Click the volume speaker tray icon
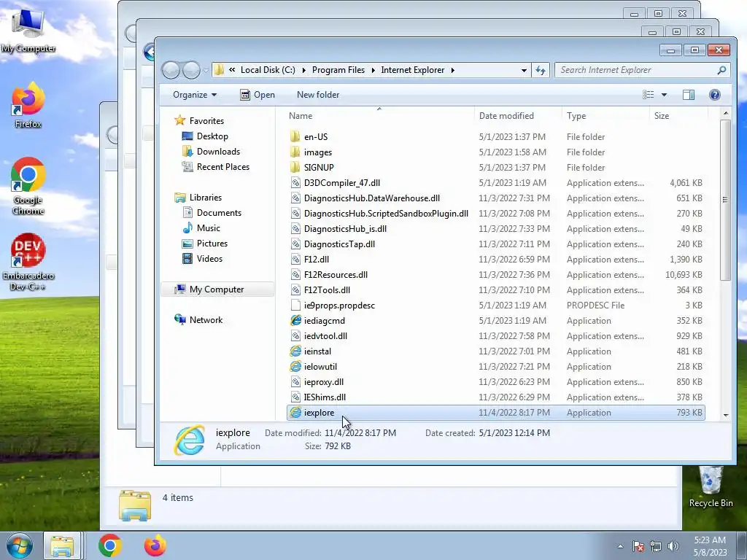747x560 pixels. tap(673, 545)
